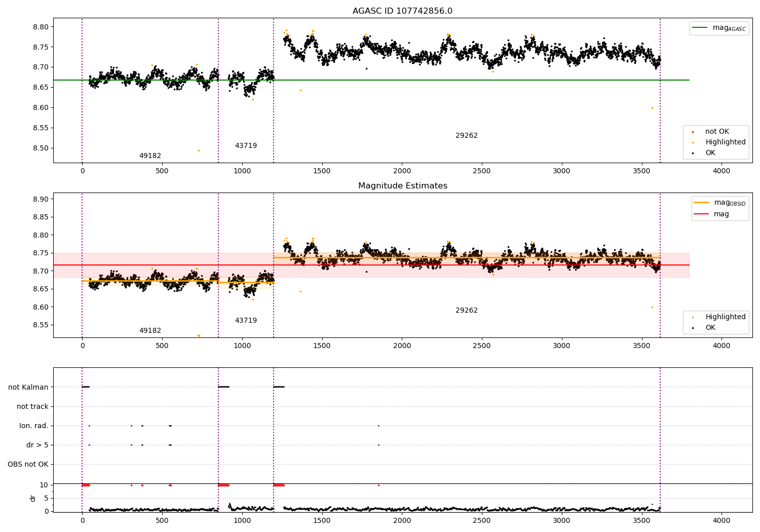Click the 'not track' axis label
The image size is (760, 532).
tap(32, 407)
